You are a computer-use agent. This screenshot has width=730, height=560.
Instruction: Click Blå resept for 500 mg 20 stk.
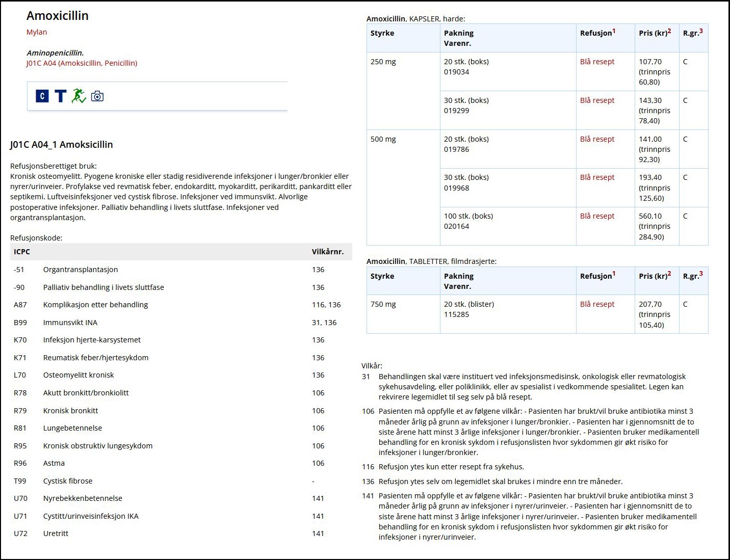597,139
